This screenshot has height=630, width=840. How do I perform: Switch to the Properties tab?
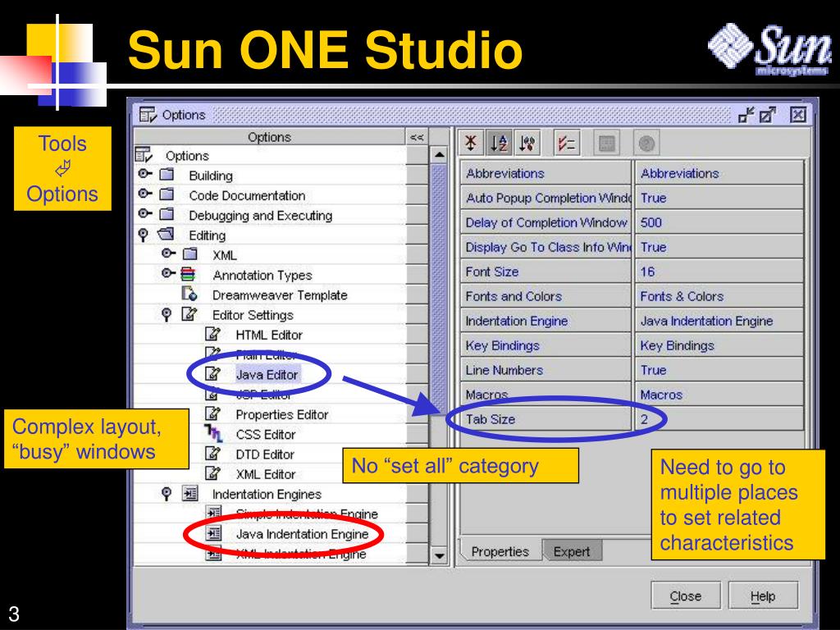pyautogui.click(x=500, y=551)
